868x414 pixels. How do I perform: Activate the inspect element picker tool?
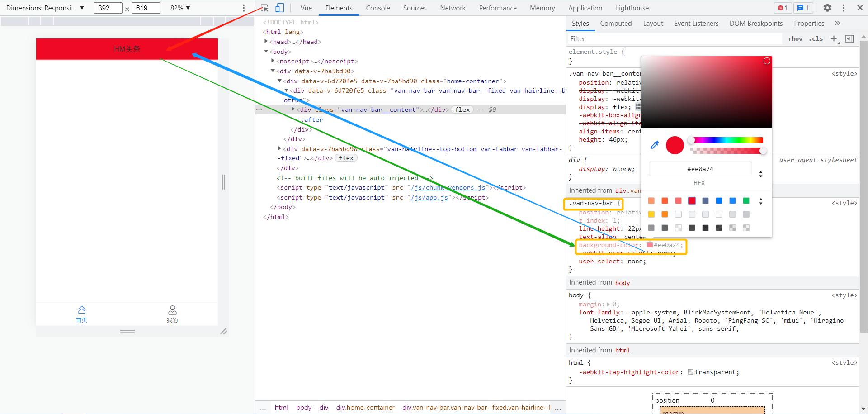264,8
